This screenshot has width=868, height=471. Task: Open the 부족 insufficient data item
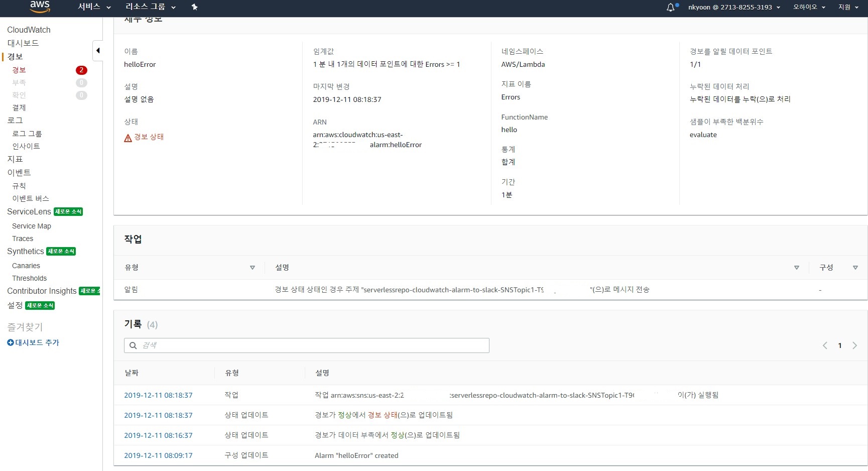click(19, 82)
